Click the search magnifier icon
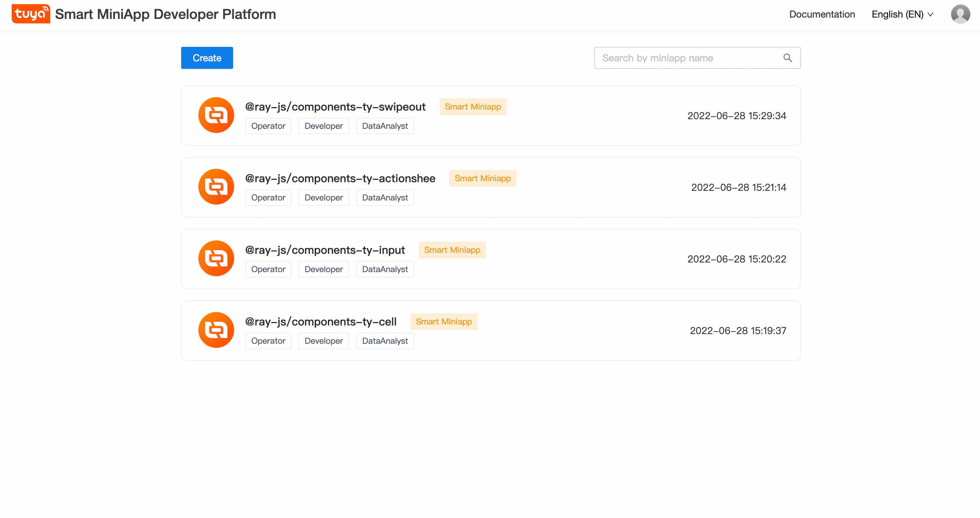 pyautogui.click(x=788, y=58)
